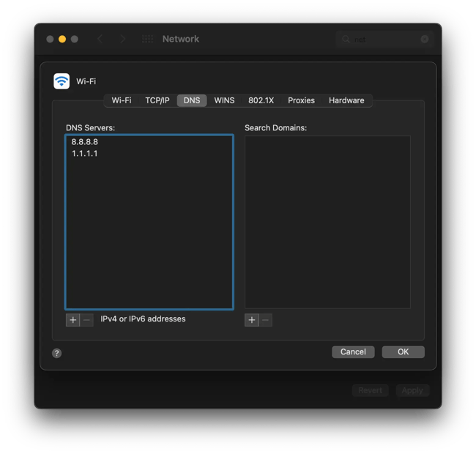Open the 802.1X tab
The width and height of the screenshot is (476, 454).
261,100
